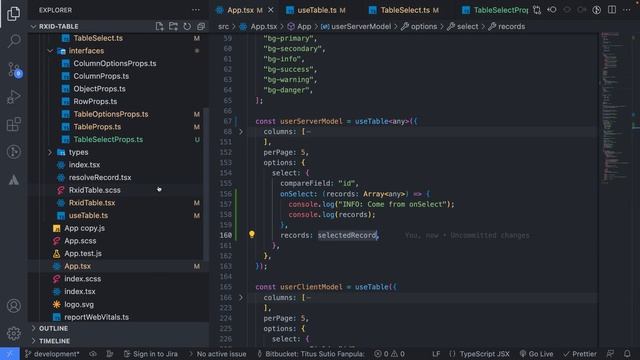Click the records breadcrumb segment
The width and height of the screenshot is (640, 360).
[507, 27]
